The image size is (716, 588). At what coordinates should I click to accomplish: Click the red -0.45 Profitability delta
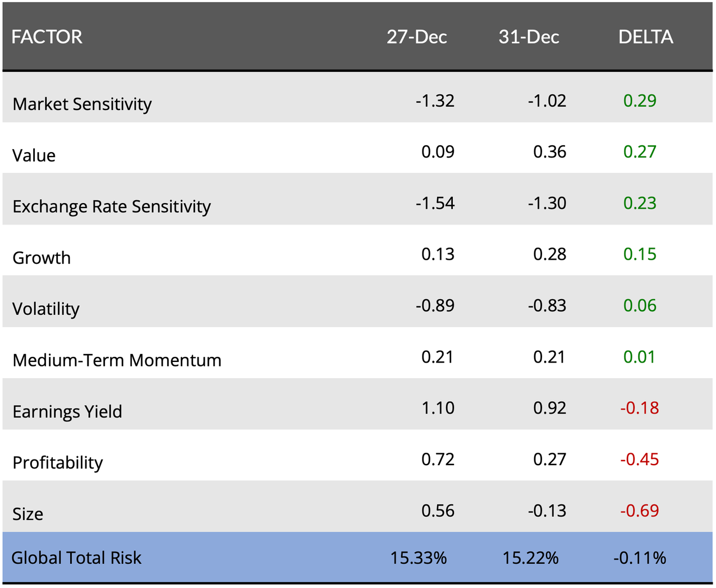point(640,460)
